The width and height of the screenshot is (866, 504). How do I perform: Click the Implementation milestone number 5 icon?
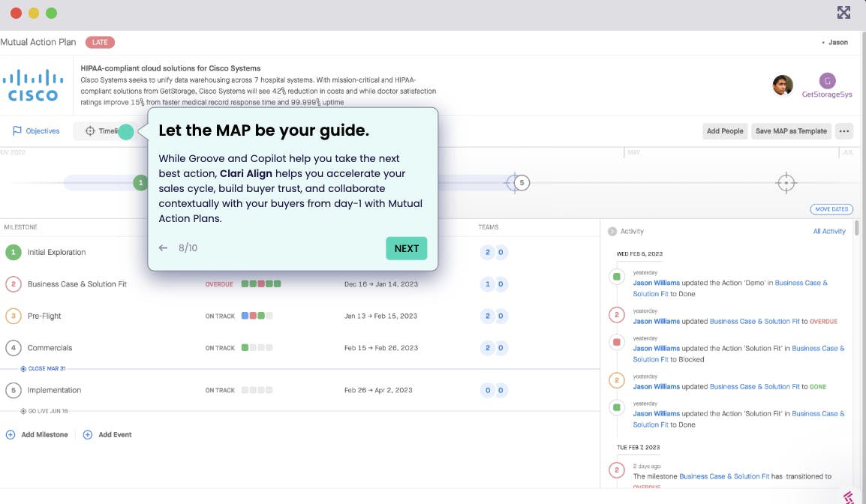coord(14,390)
